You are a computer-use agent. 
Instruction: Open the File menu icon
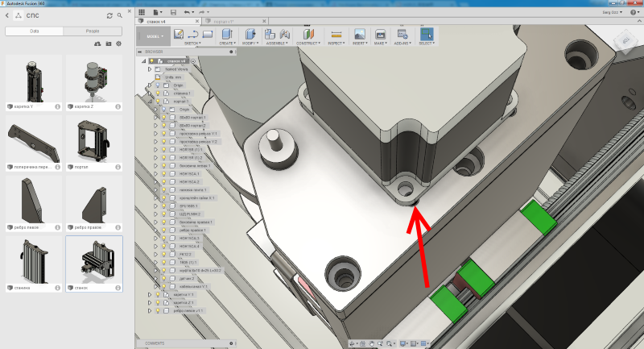(157, 12)
